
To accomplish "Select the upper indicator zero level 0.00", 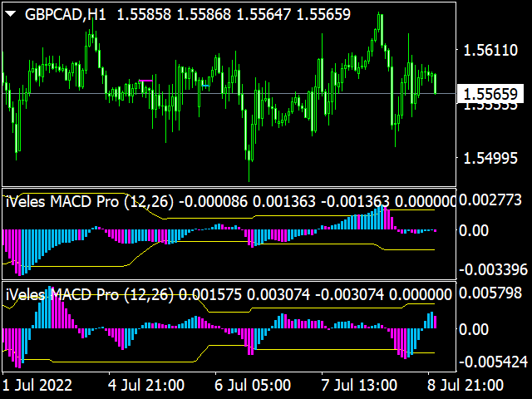I will 474,231.
